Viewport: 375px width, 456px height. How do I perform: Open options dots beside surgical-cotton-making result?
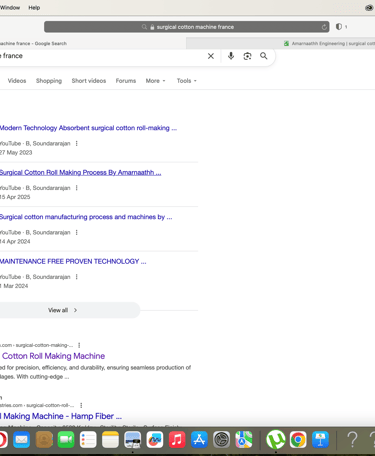pos(79,345)
